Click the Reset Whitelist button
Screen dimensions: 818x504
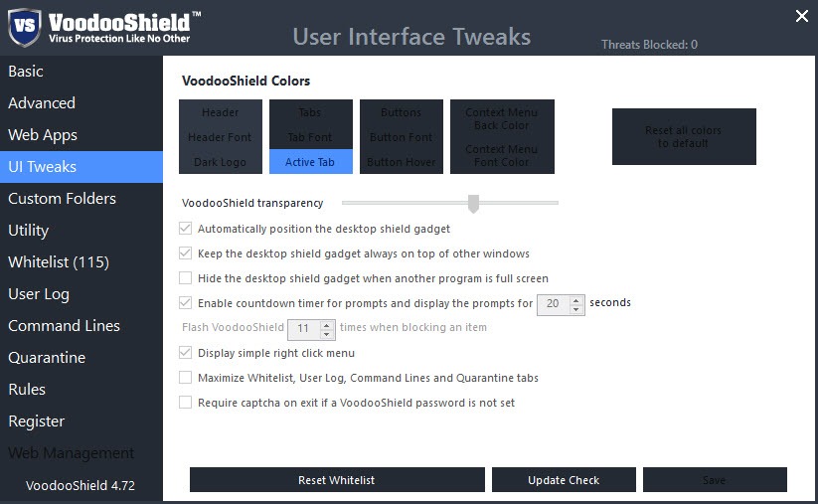pos(337,480)
